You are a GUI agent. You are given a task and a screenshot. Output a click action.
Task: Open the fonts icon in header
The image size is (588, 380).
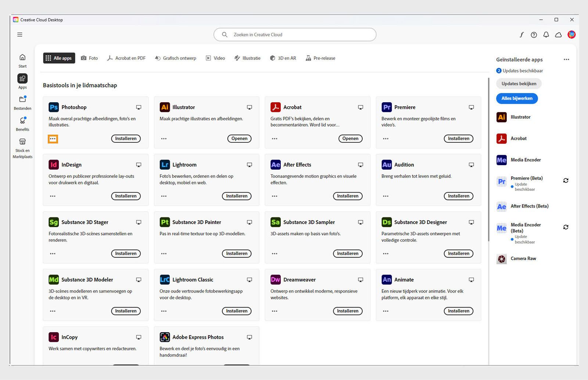tap(521, 35)
